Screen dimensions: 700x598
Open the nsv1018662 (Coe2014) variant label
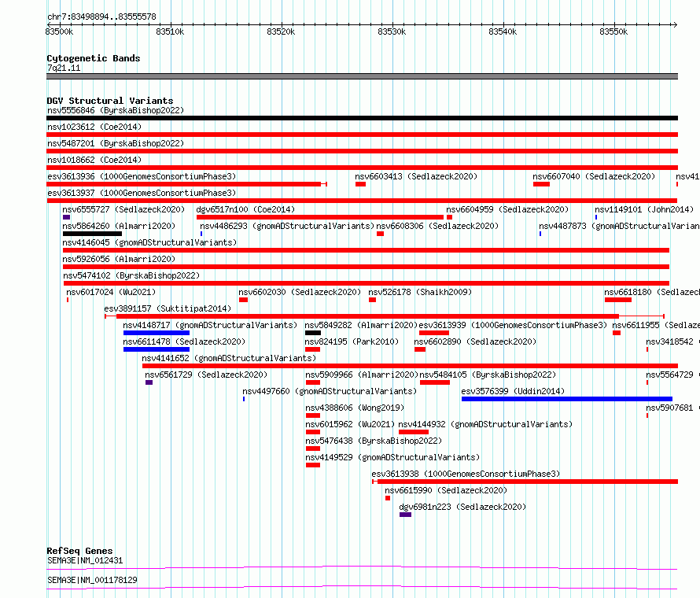tap(94, 160)
